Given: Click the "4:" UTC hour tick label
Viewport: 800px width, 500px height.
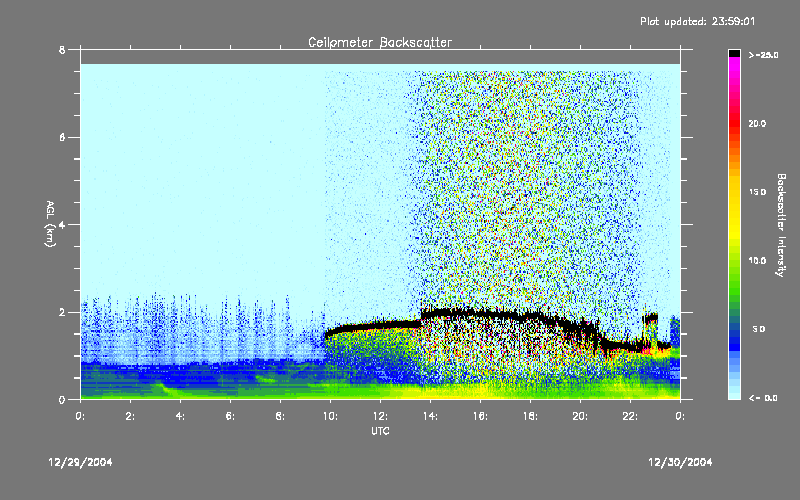Looking at the screenshot, I should tap(180, 416).
